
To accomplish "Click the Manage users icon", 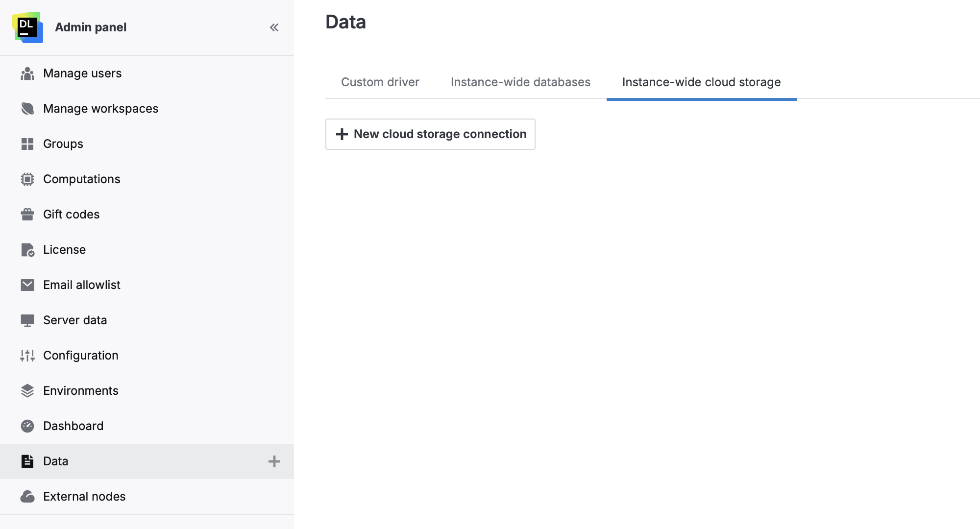I will [27, 73].
